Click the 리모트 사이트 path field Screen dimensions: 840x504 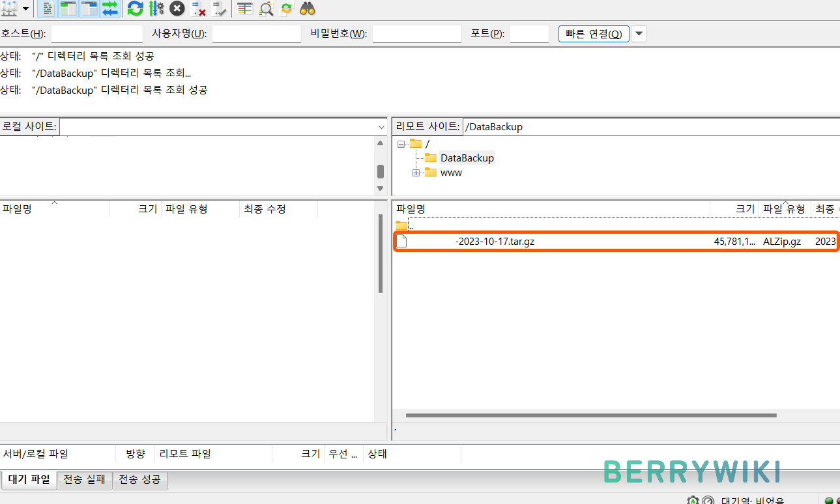[x=650, y=127]
